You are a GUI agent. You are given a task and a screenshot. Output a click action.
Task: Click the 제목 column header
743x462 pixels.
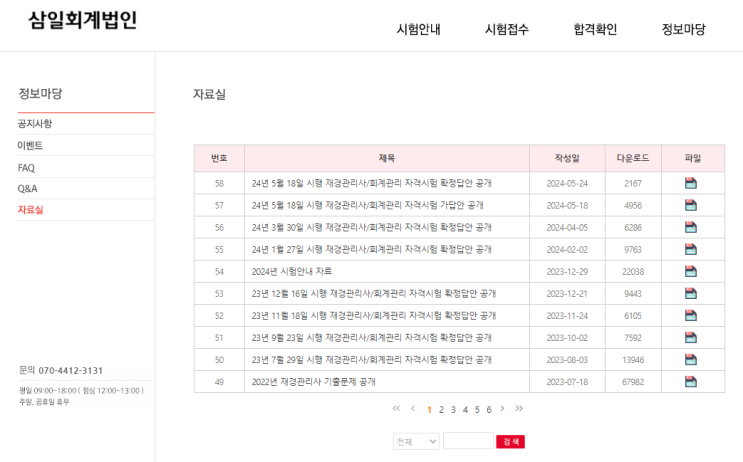tap(387, 158)
